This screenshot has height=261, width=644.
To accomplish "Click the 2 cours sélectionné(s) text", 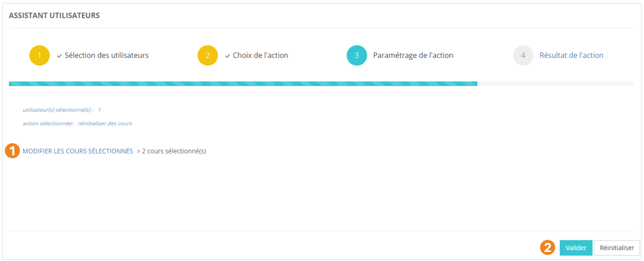I will click(x=174, y=151).
